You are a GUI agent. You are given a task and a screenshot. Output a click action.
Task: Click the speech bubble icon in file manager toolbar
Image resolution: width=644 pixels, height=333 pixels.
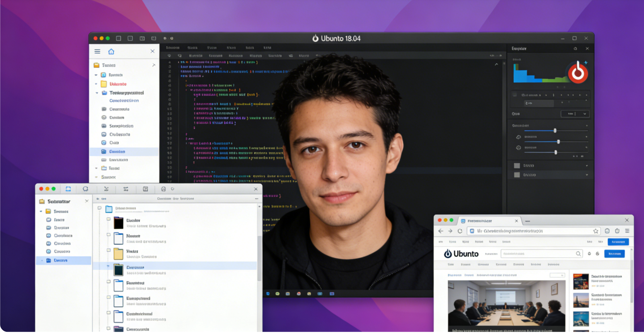85,189
